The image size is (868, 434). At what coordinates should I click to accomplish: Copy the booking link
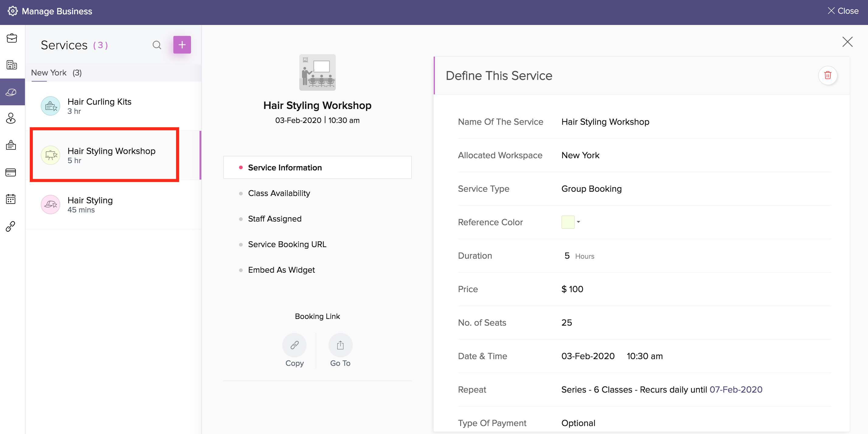pos(294,345)
